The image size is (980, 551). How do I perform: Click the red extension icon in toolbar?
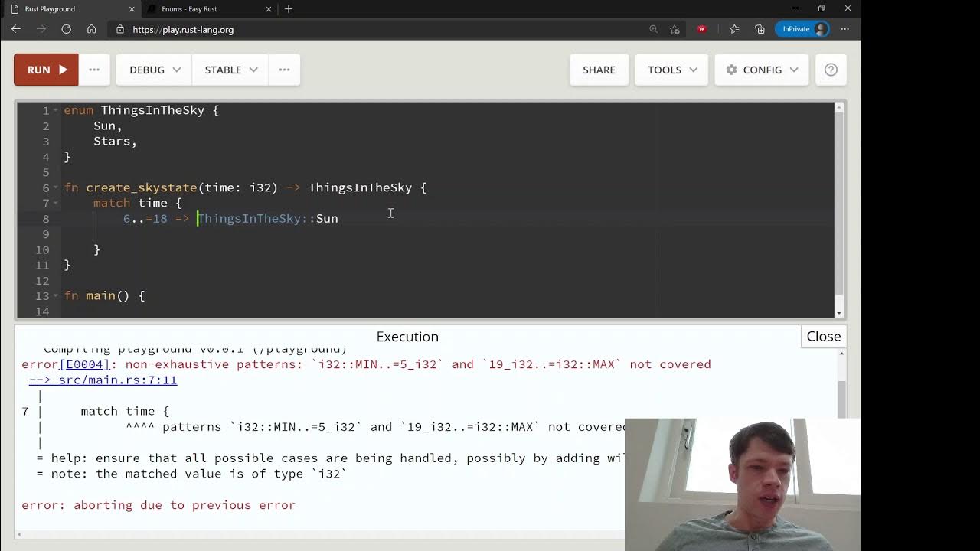[701, 29]
